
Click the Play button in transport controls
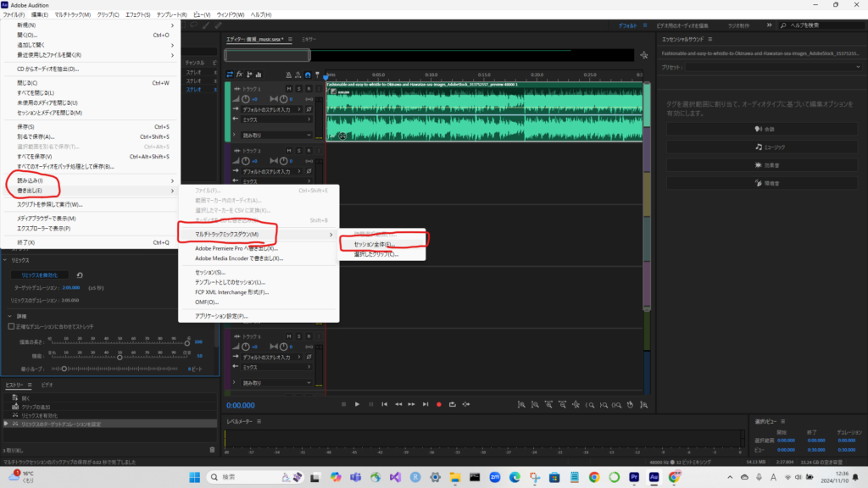(x=358, y=404)
